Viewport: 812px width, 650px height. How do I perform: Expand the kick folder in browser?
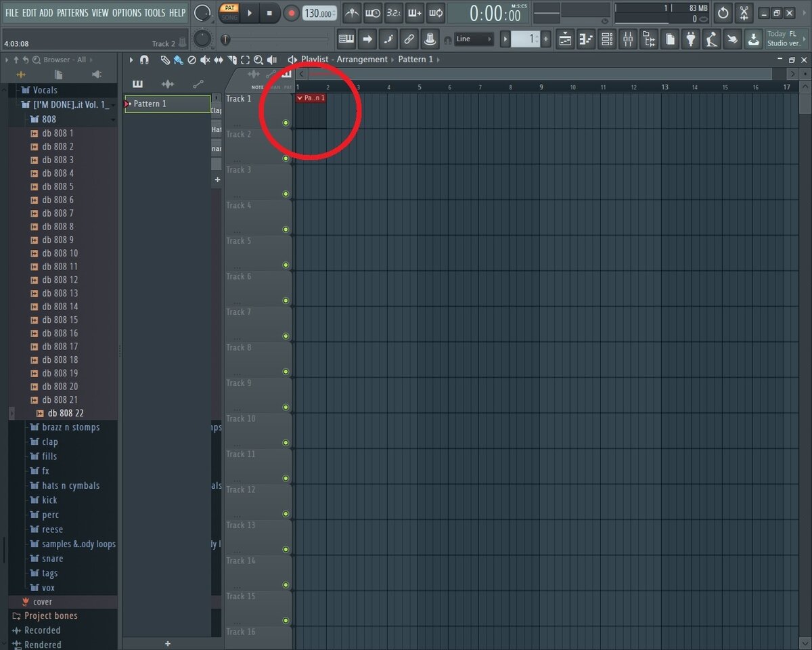point(49,500)
